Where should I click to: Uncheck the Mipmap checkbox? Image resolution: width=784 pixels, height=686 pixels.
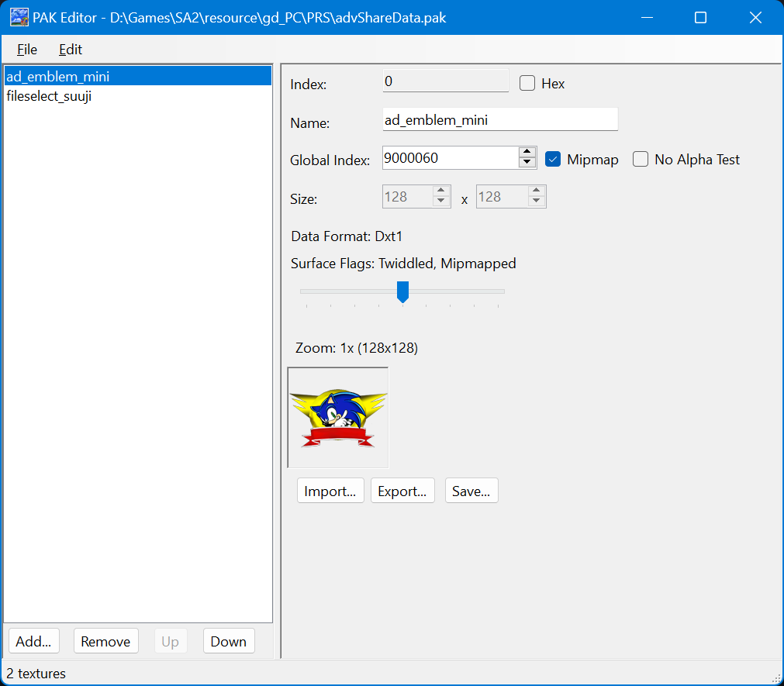pyautogui.click(x=553, y=159)
